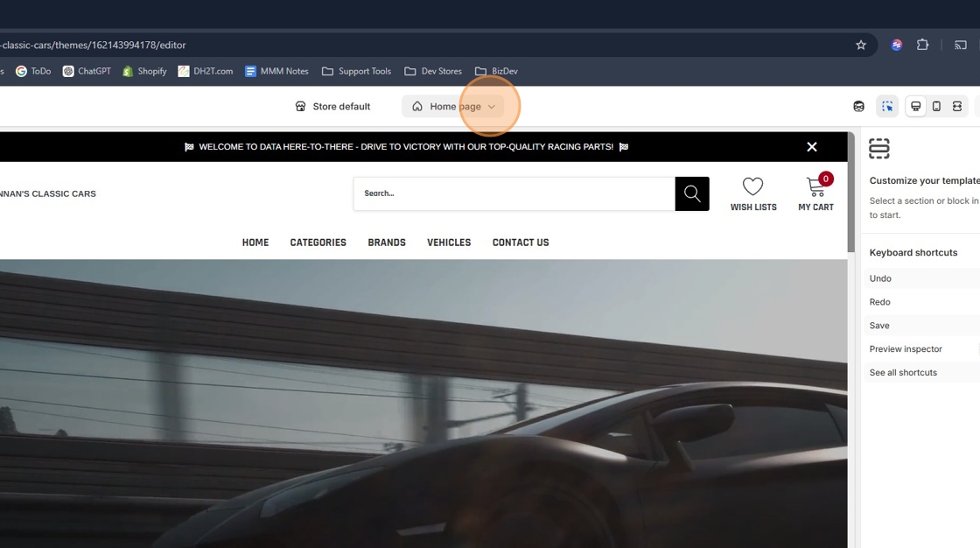Click the right flag icon in the announcement bar
The image size is (980, 548).
[x=624, y=147]
